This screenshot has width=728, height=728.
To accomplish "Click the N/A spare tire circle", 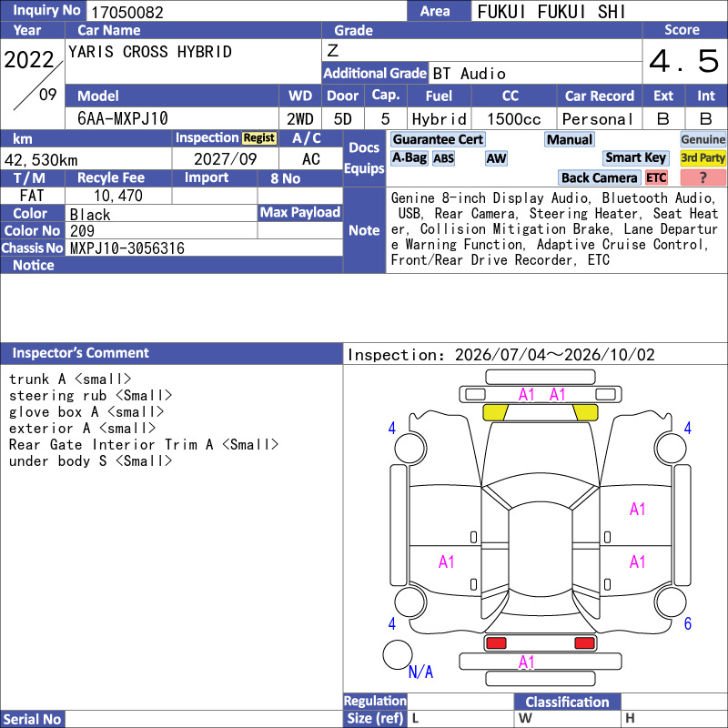I will click(x=398, y=654).
